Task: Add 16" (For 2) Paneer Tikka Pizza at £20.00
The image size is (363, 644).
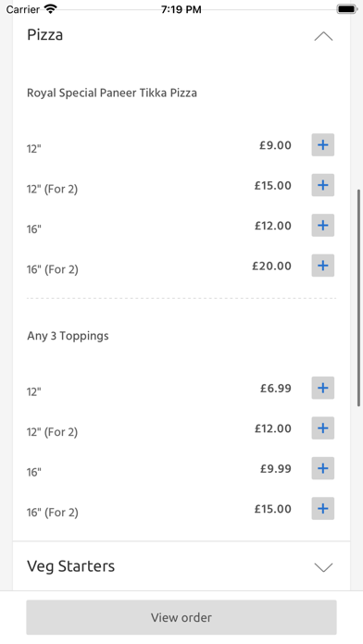Action: 322,266
